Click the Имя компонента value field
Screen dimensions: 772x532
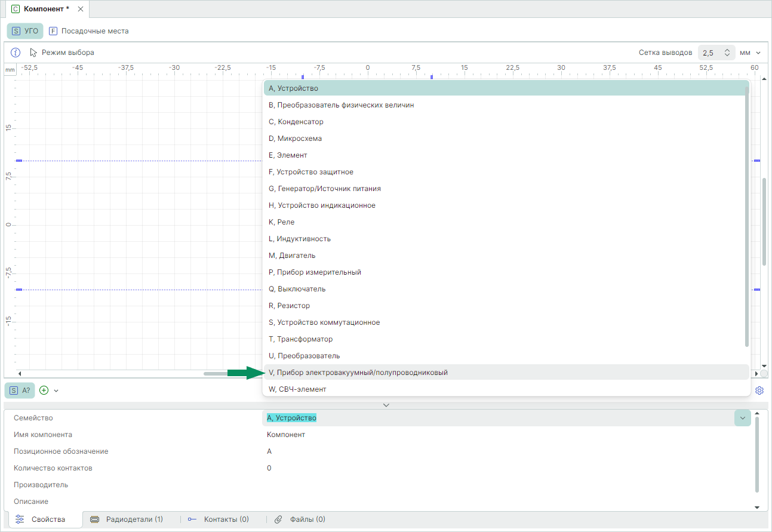pos(286,435)
